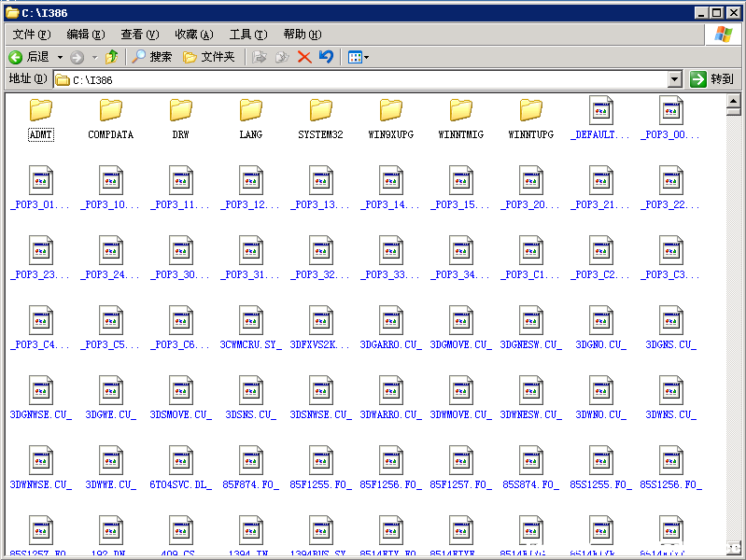Select the 3DGARRO.CU_ file icon

pyautogui.click(x=390, y=320)
